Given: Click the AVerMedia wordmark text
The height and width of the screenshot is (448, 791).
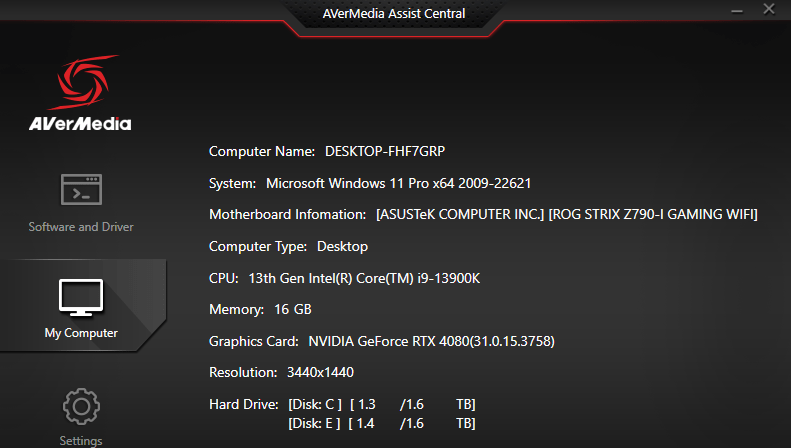Looking at the screenshot, I should tap(80, 124).
